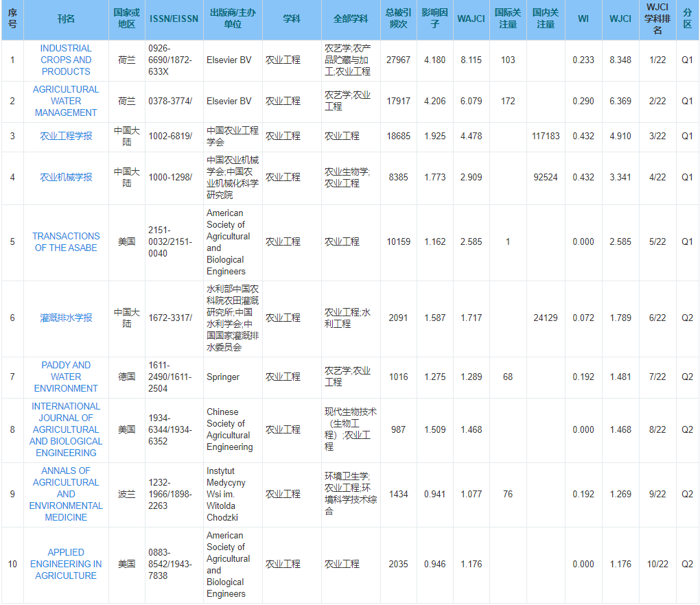Select WAJCI value 1.077
Viewport: 700px width, 605px height.
pos(471,494)
